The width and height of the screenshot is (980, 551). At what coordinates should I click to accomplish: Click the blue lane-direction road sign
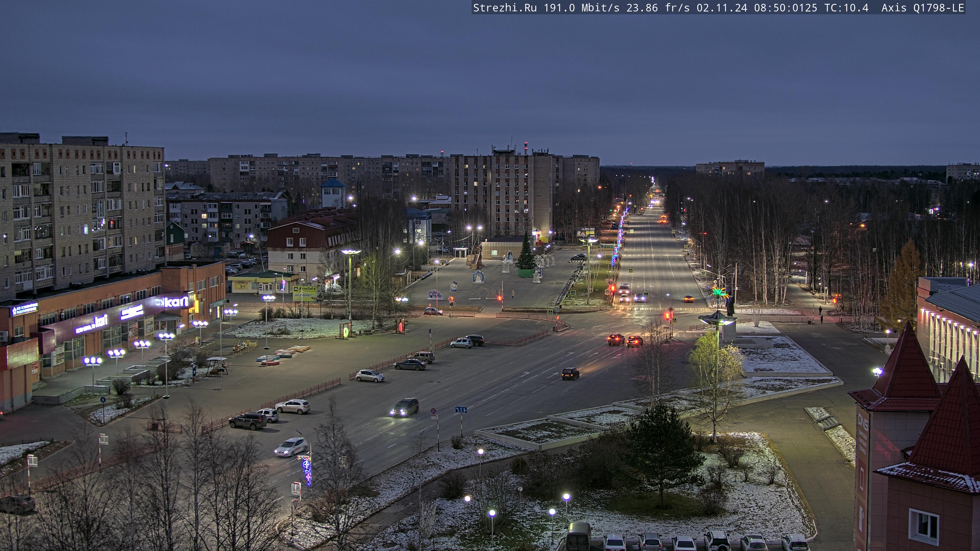[x=461, y=409]
